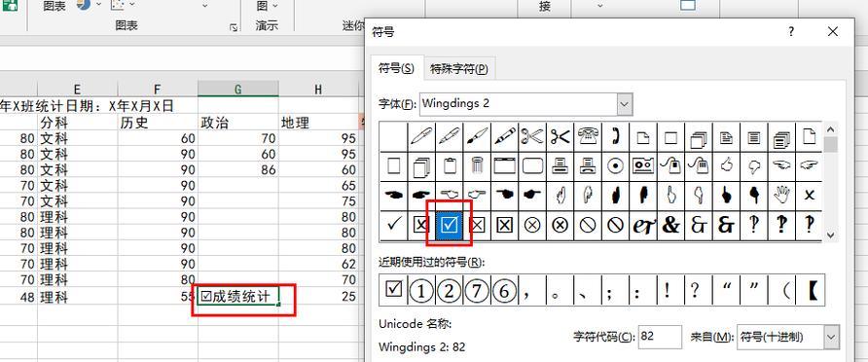Choose recently used circled number 6
Image resolution: width=868 pixels, height=362 pixels.
[x=504, y=289]
